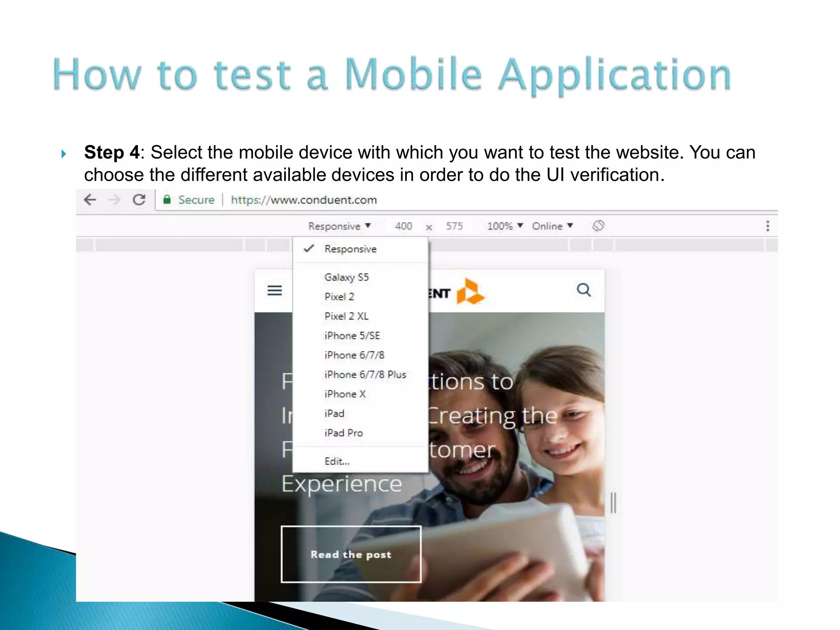Click the green Secure padlock icon
Viewport: 840px width, 630px height.
coord(167,200)
